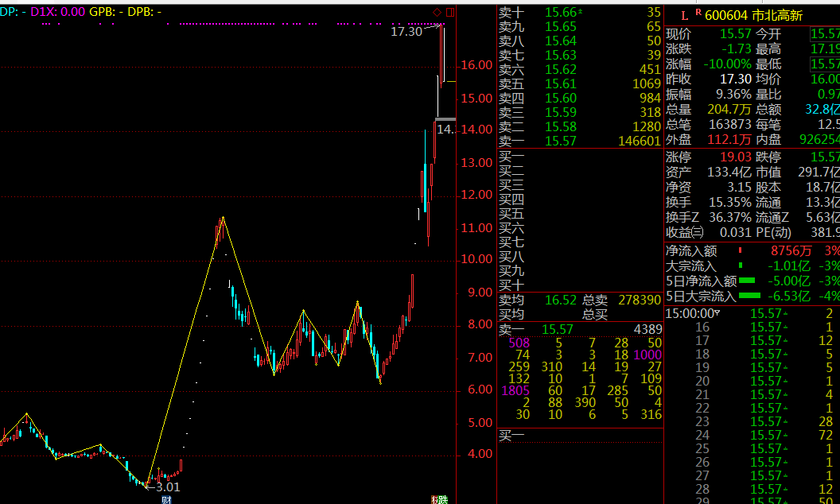Image resolution: width=840 pixels, height=504 pixels.
Task: Click the red diamond icon above the chart
Action: (437, 12)
